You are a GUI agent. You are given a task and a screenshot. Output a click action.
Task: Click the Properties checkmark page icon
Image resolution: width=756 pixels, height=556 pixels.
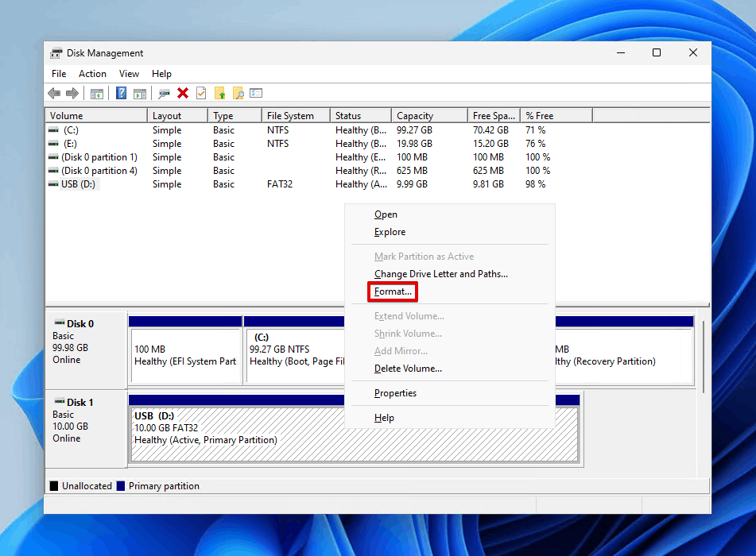pyautogui.click(x=201, y=93)
